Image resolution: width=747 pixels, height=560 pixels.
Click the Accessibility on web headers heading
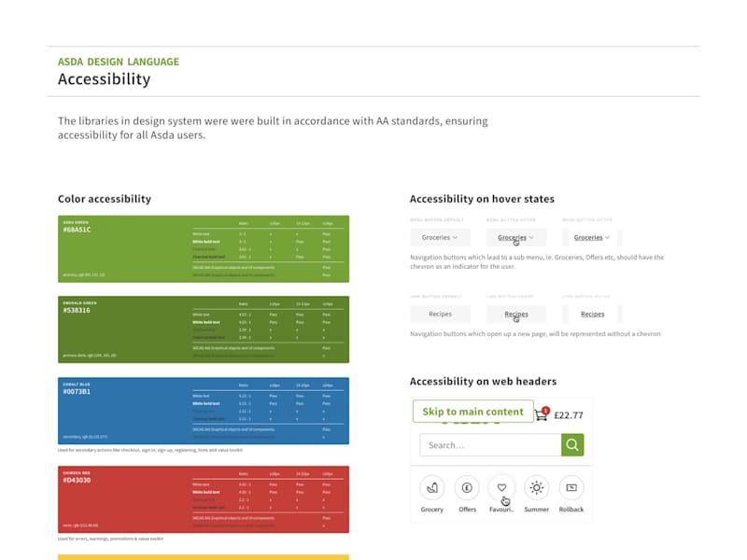coord(483,382)
